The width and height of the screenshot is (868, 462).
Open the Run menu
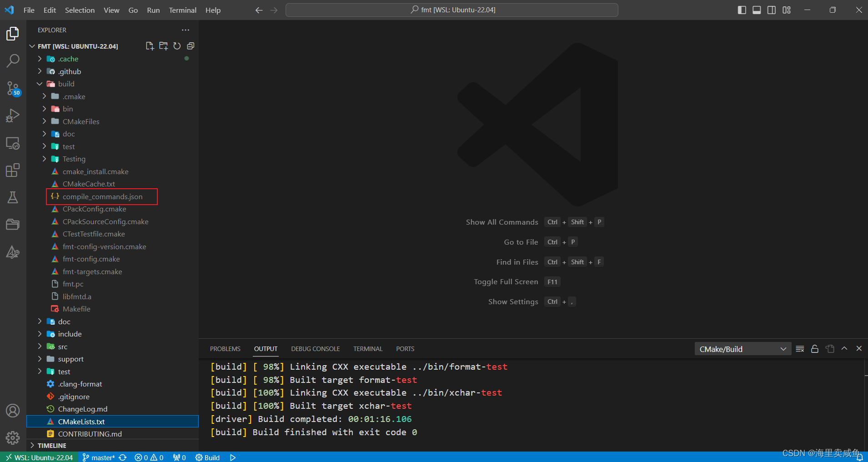[153, 10]
